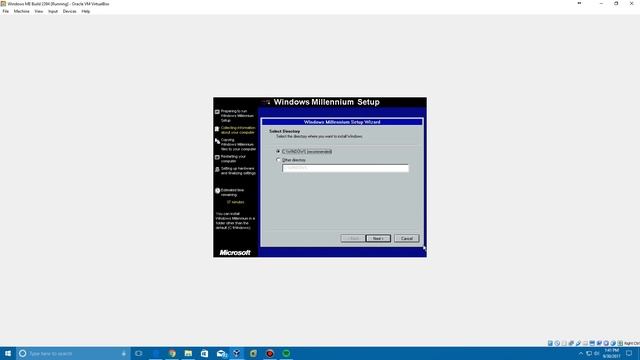Click the minutes remaining text

pyautogui.click(x=236, y=202)
